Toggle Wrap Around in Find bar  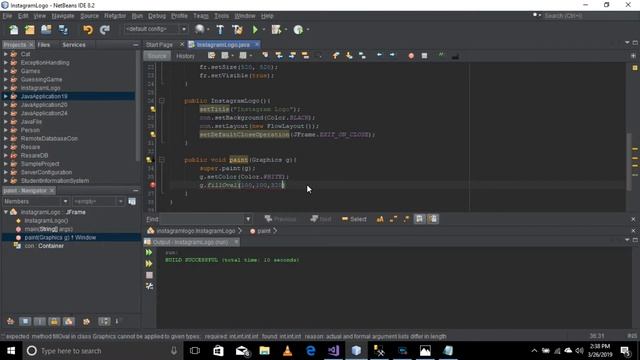[x=433, y=219]
